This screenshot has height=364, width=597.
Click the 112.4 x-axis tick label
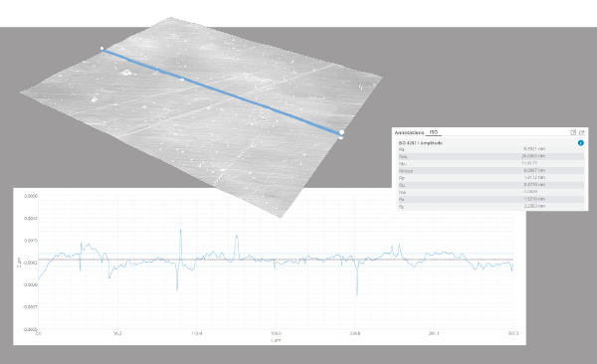pos(196,333)
